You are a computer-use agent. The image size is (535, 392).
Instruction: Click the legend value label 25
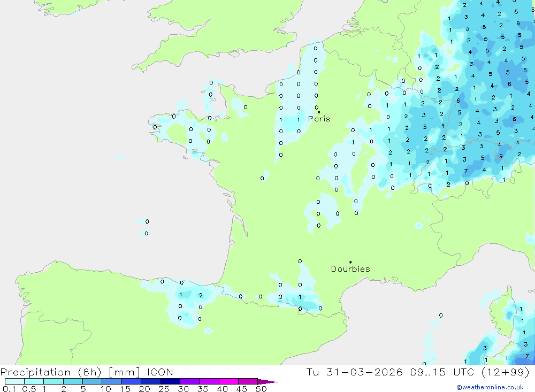point(164,389)
